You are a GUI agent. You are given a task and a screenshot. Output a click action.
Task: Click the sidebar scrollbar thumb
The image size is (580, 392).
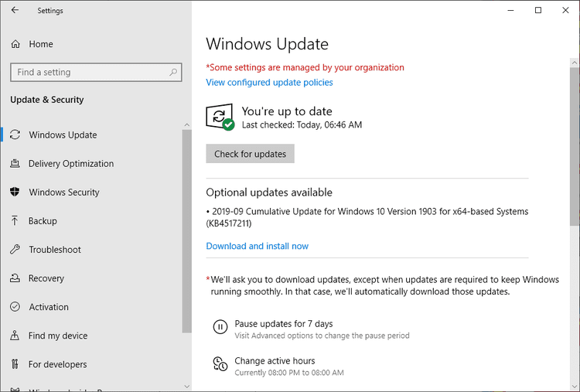coord(187,231)
